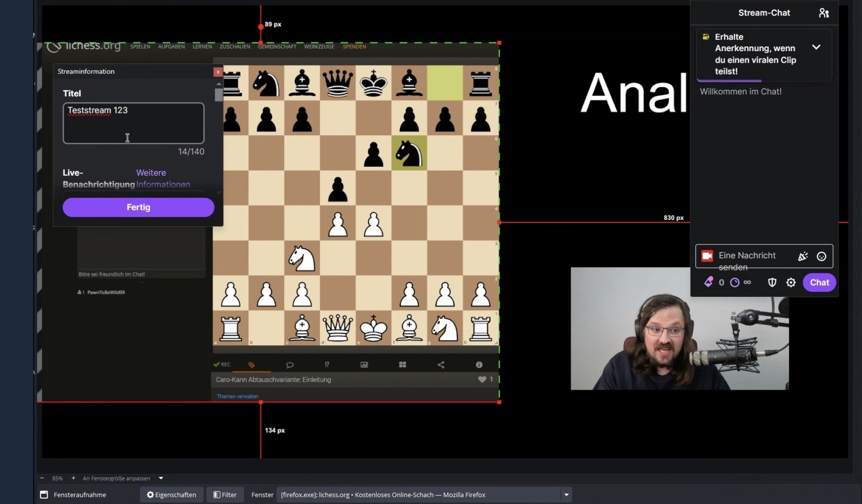Click the share icon below the chessboard

(441, 365)
